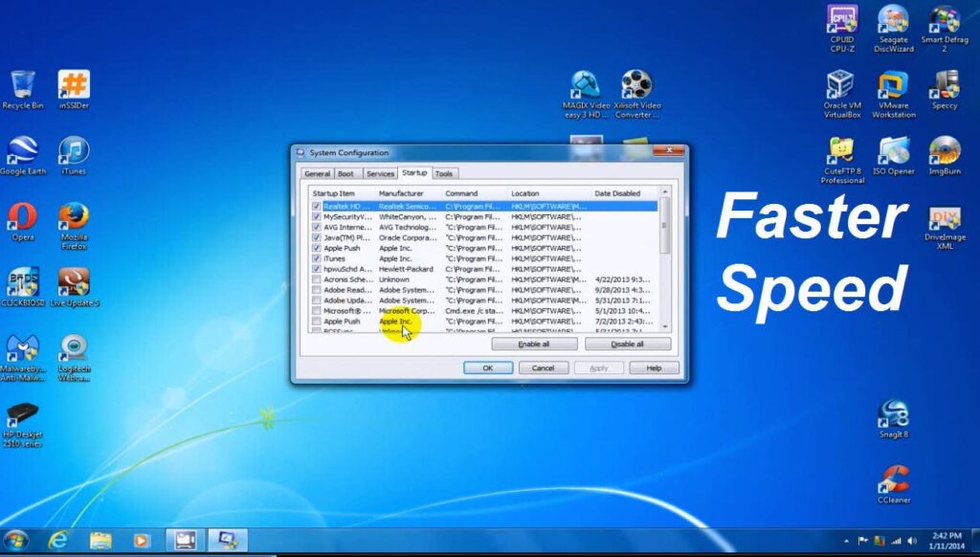Uncheck the MySecurityV... startup item checkbox
980x557 pixels.
pyautogui.click(x=316, y=217)
